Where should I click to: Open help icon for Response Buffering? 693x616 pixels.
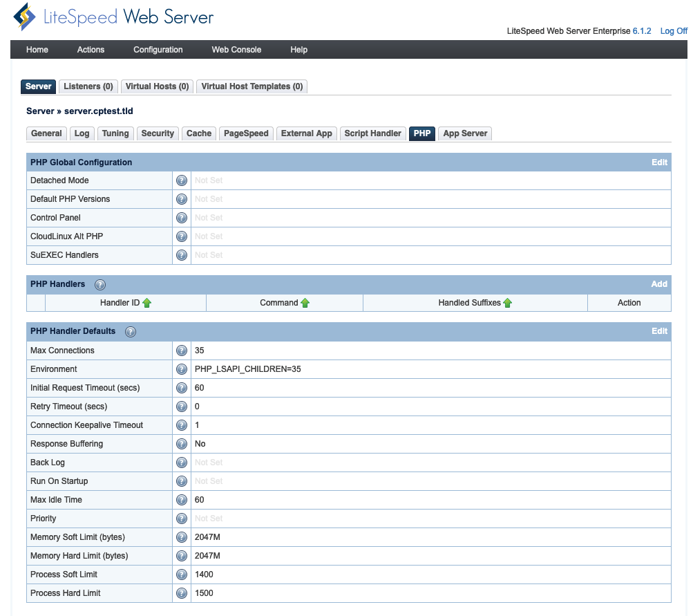[x=182, y=444]
